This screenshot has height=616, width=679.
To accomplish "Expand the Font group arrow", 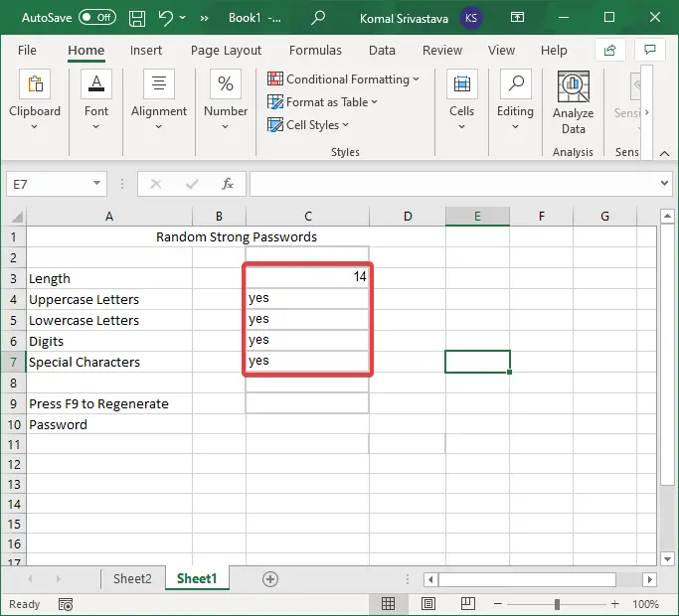I will click(x=96, y=127).
